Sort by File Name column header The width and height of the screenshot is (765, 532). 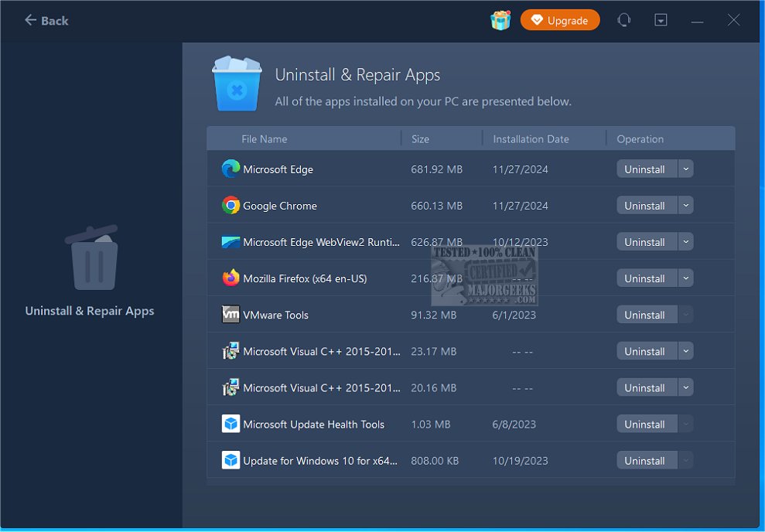pyautogui.click(x=264, y=139)
